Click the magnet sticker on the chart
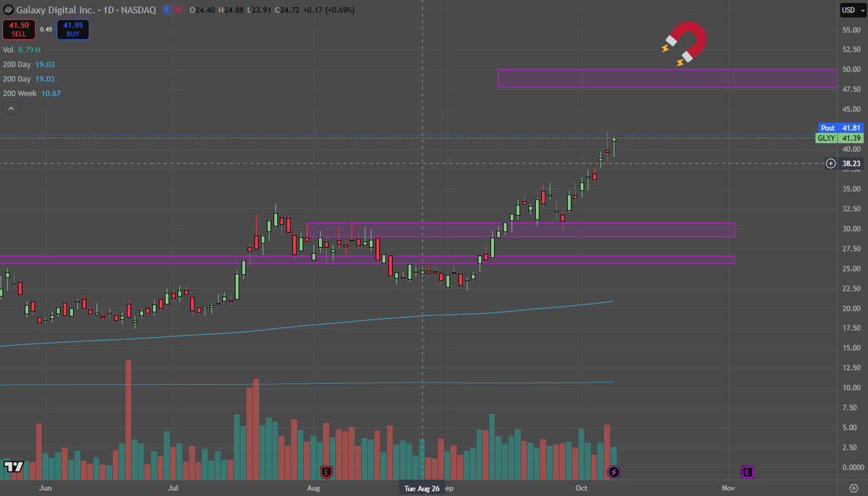 [x=684, y=43]
